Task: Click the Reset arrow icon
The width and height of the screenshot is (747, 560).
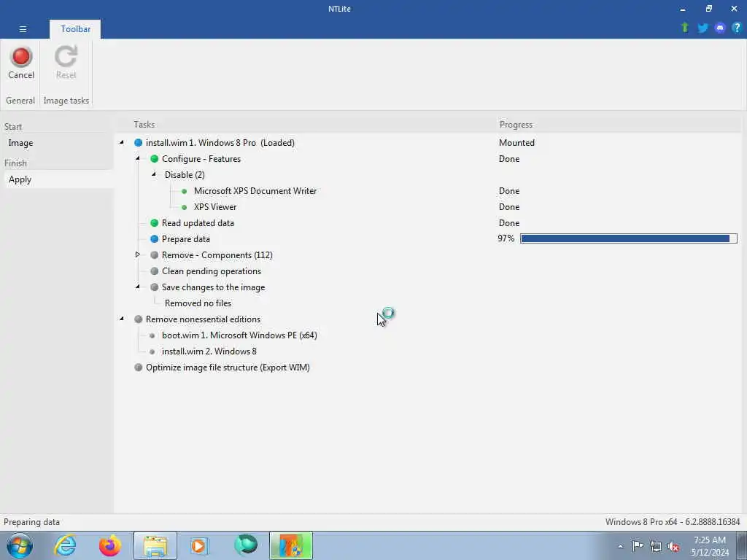Action: [66, 56]
